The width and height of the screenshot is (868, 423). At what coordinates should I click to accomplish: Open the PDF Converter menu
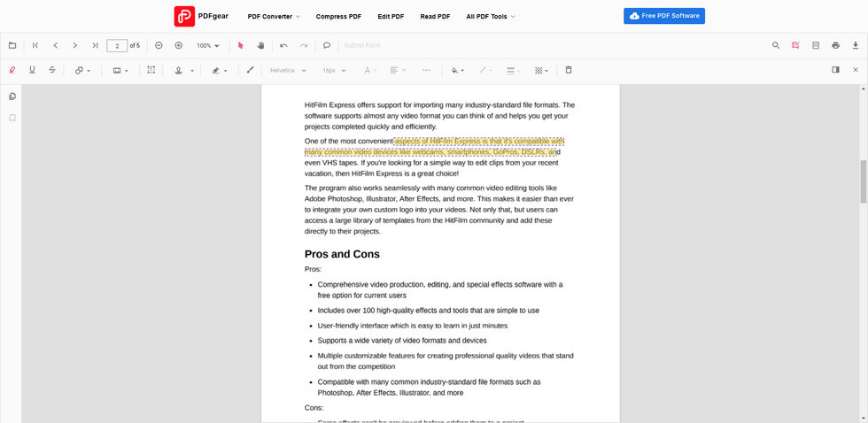274,17
